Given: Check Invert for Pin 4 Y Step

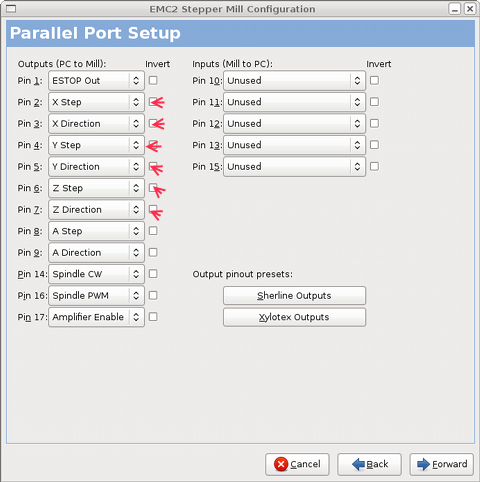Looking at the screenshot, I should (153, 145).
